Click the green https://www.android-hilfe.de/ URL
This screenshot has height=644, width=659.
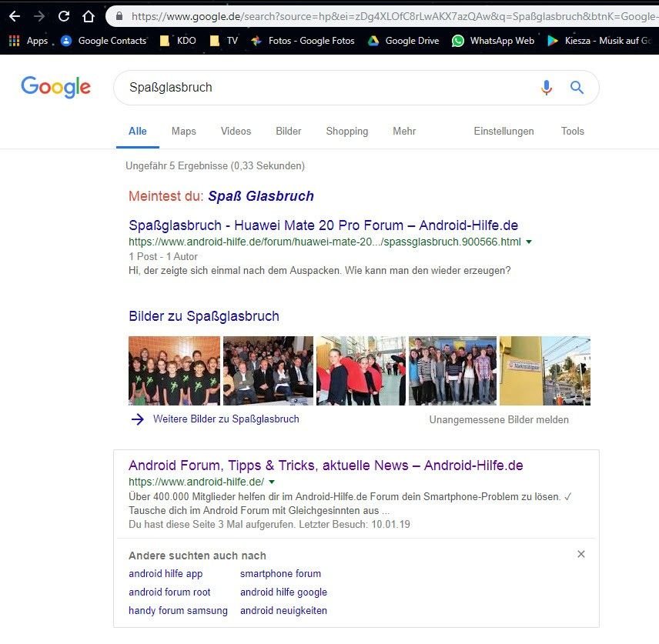(x=196, y=482)
